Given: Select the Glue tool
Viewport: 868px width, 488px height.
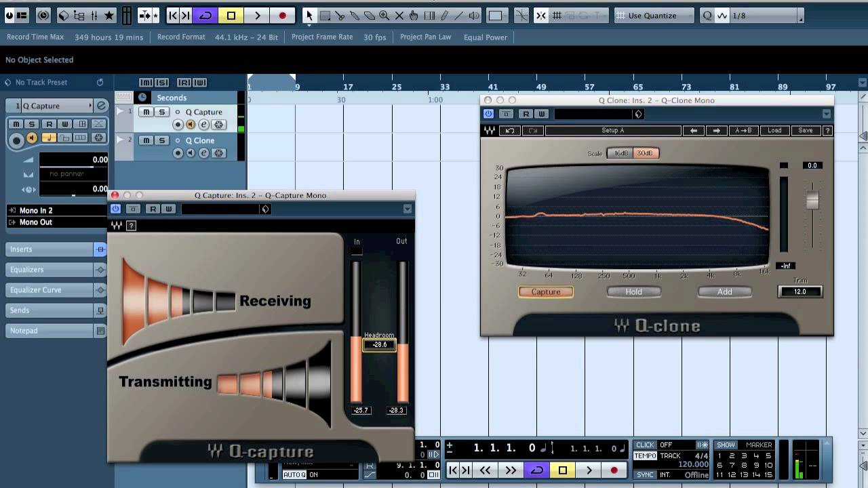Looking at the screenshot, I should coord(355,16).
